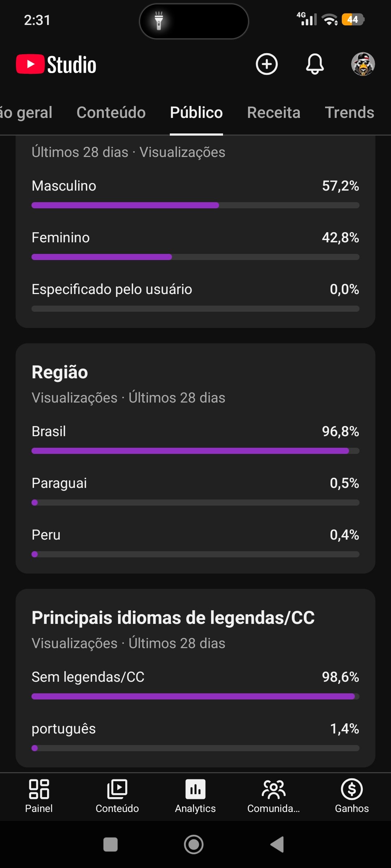Image resolution: width=391 pixels, height=868 pixels.
Task: Open the Região card title
Action: click(60, 372)
